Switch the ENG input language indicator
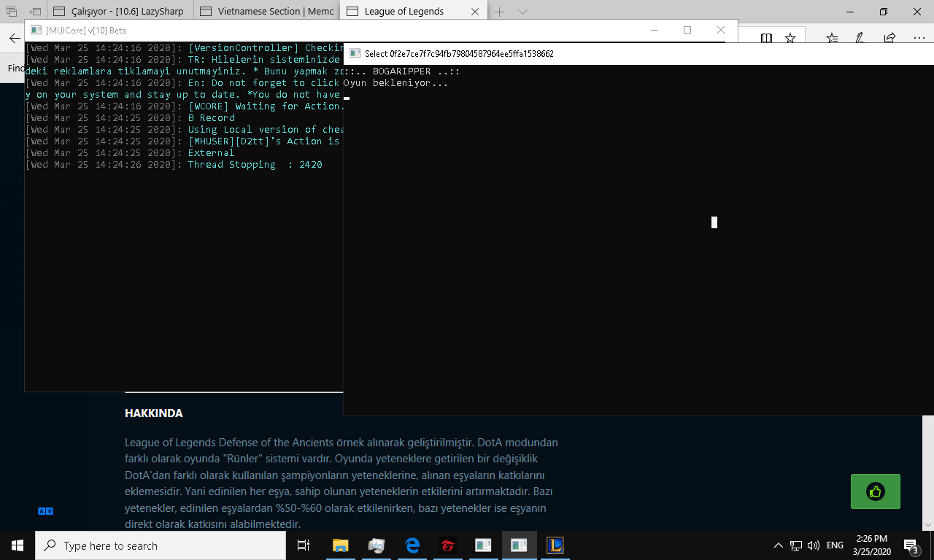The width and height of the screenshot is (934, 560). pyautogui.click(x=835, y=545)
